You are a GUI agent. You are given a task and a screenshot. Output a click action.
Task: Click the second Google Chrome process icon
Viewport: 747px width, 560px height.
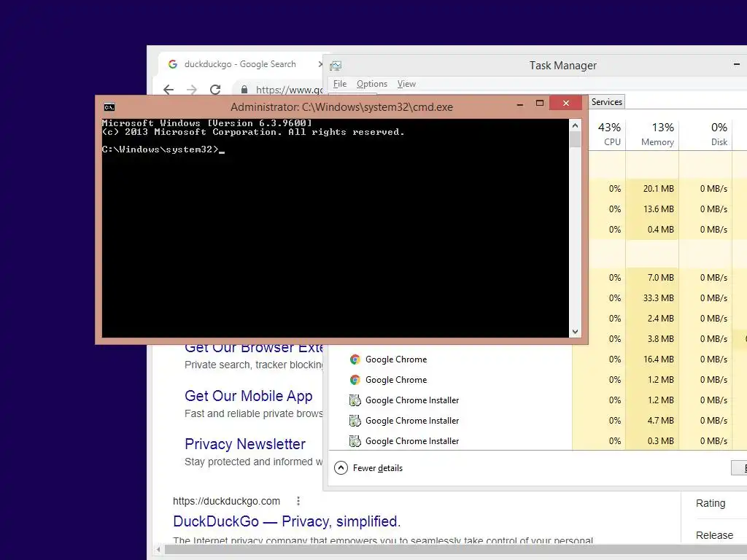355,380
